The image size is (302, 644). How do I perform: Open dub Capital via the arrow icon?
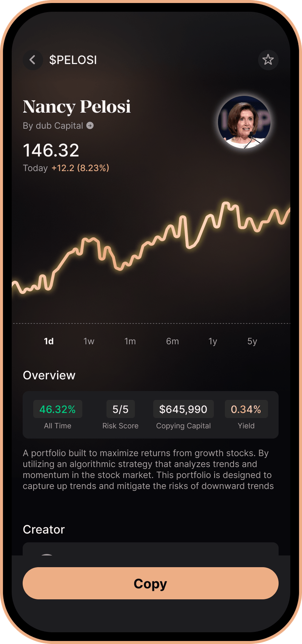tap(90, 126)
